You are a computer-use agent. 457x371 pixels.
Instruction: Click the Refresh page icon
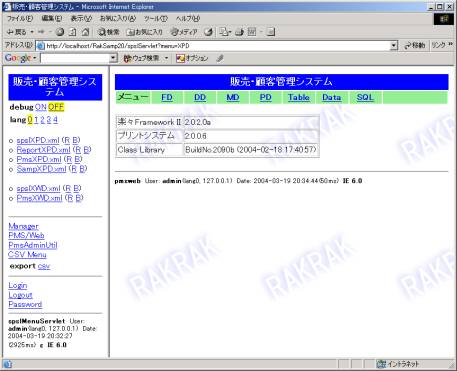pos(73,32)
